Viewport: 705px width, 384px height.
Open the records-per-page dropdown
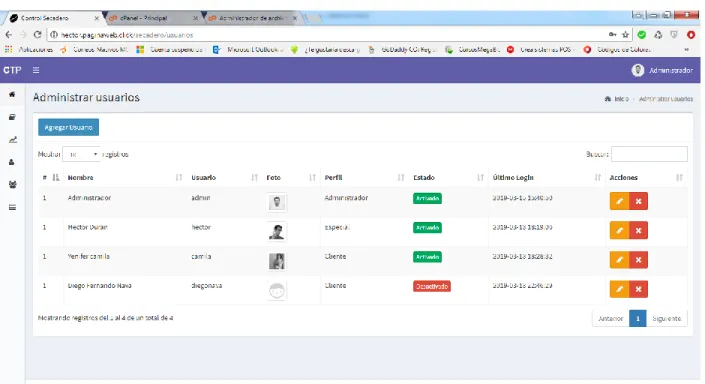tap(81, 154)
